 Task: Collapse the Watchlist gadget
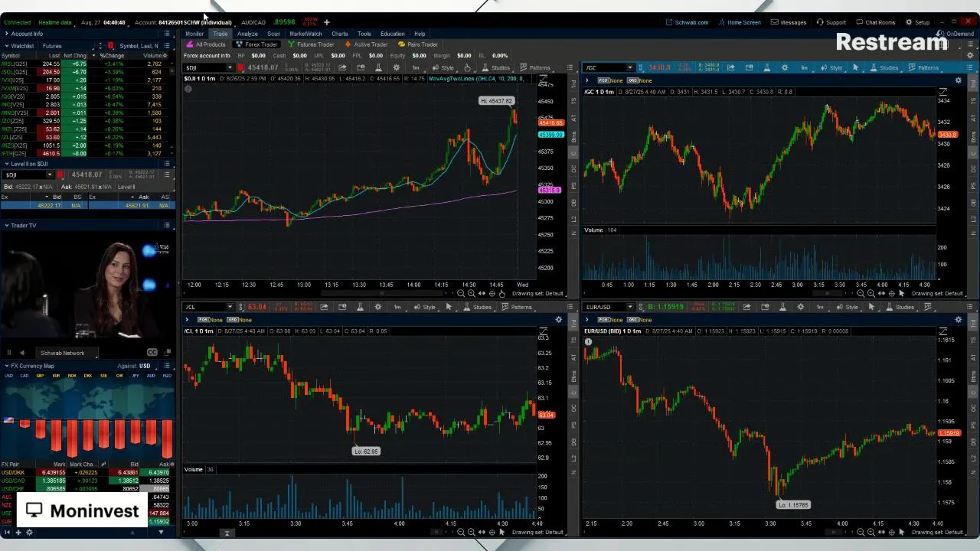[7, 46]
